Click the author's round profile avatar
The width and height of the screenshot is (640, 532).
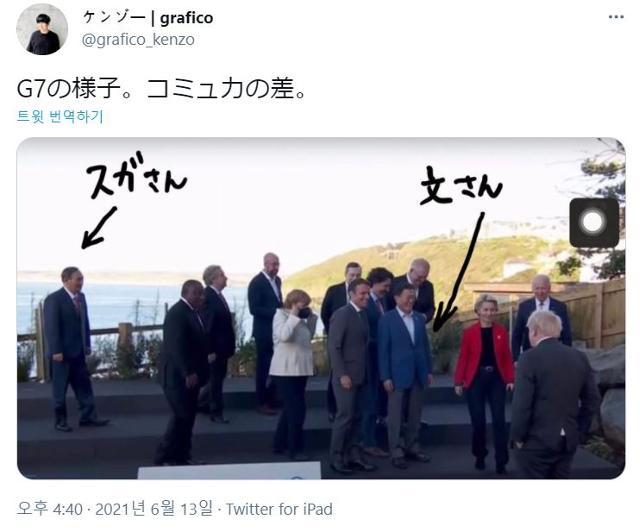pos(42,29)
